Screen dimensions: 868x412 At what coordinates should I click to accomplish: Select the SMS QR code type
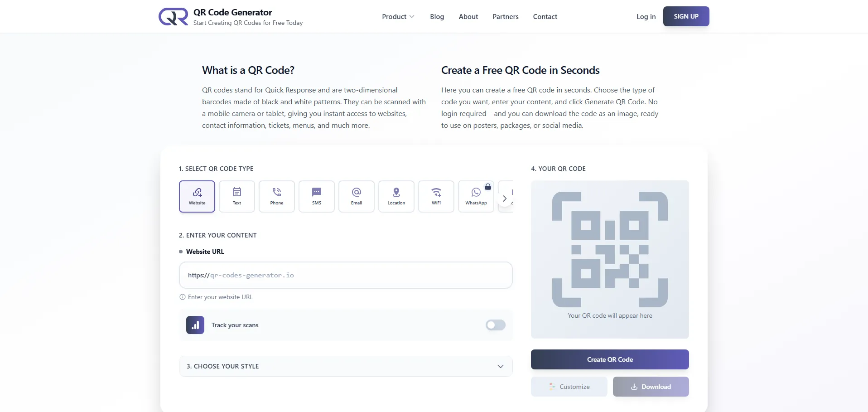317,196
